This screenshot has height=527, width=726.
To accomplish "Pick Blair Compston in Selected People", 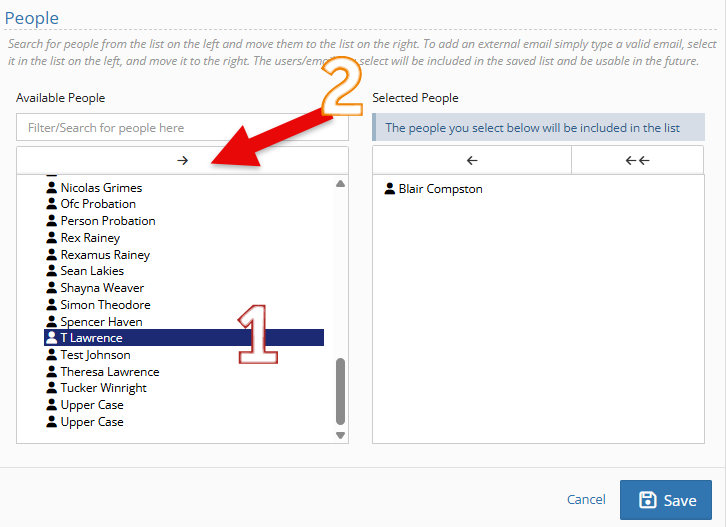I will [x=440, y=188].
